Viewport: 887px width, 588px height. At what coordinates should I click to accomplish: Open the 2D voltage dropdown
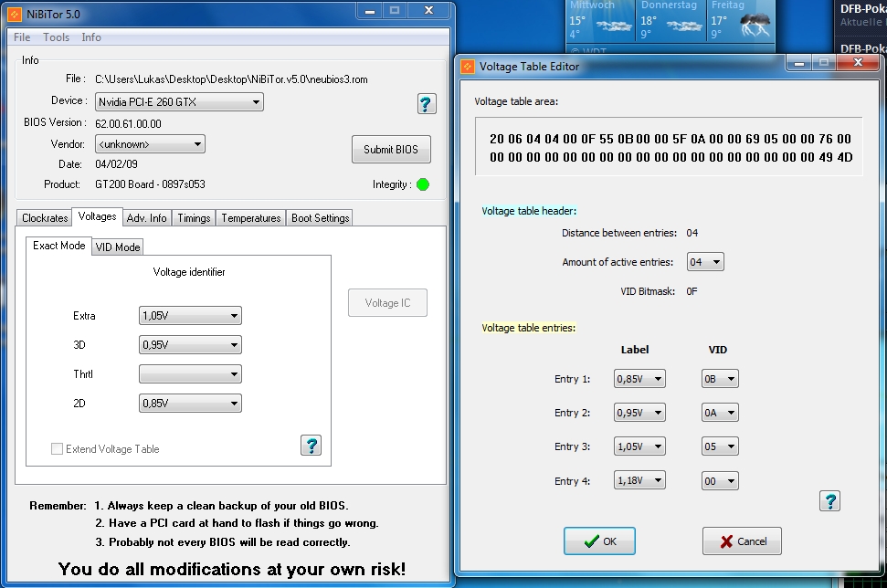click(x=190, y=404)
